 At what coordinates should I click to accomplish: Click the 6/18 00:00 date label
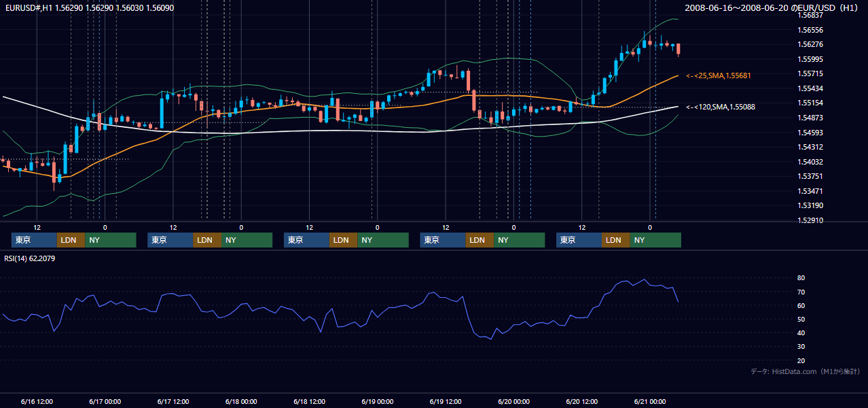tap(241, 402)
